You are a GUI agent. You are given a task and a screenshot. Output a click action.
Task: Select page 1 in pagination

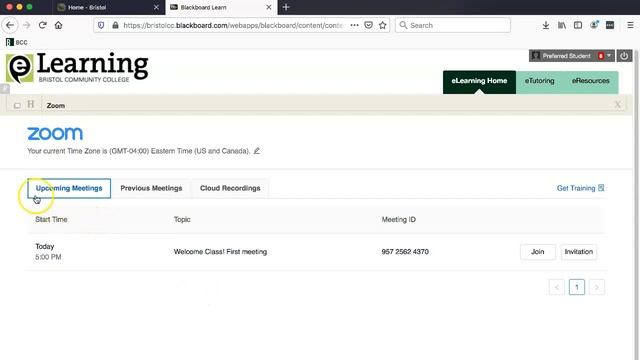click(x=577, y=287)
